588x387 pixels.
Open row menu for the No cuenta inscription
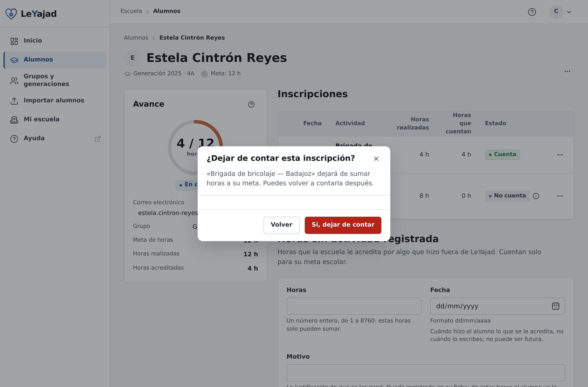pyautogui.click(x=560, y=196)
